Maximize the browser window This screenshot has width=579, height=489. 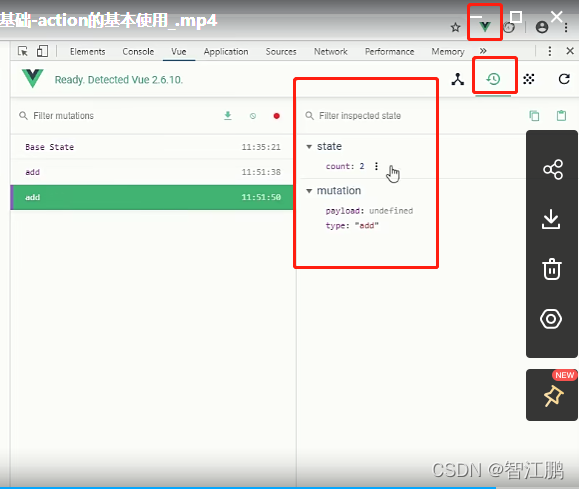[x=516, y=16]
